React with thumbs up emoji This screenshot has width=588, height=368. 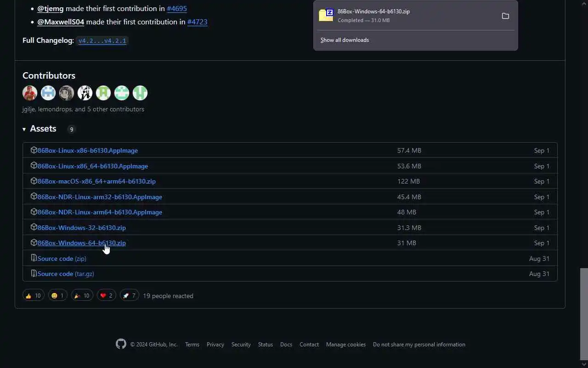(x=33, y=295)
